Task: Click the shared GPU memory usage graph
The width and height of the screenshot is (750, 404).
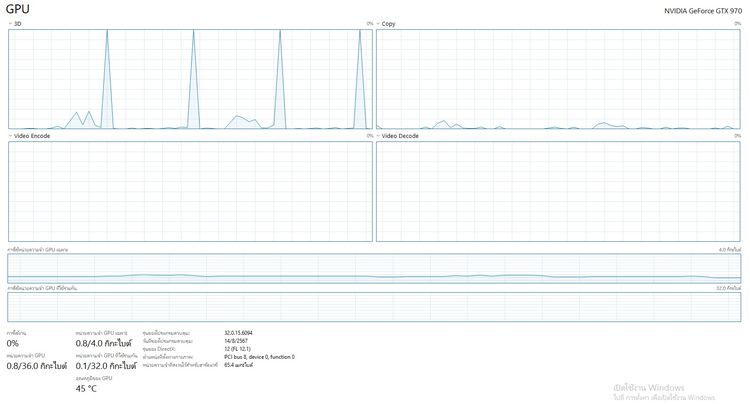Action: [374, 306]
